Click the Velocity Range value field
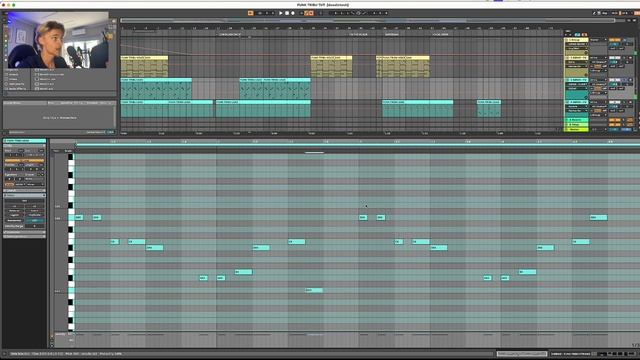Viewport: 640px width, 360px height. point(34,226)
